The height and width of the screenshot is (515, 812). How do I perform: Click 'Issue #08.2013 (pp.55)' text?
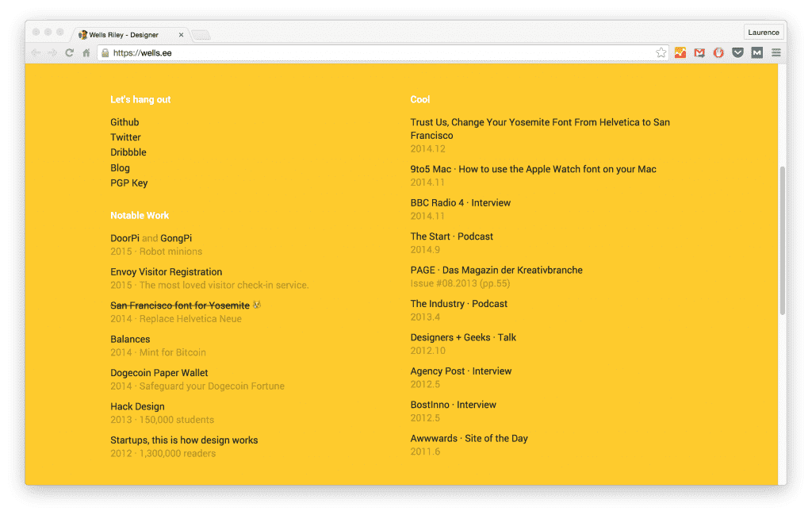point(460,284)
